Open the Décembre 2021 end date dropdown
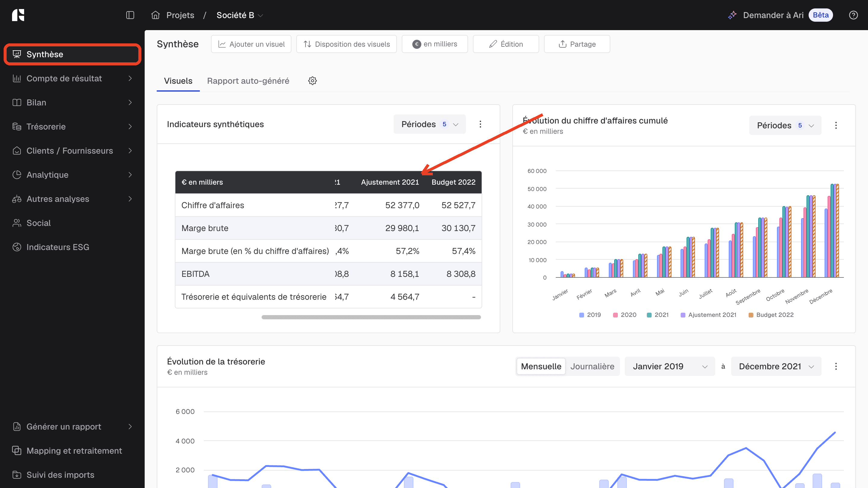Screen dimensions: 868x488 pyautogui.click(x=776, y=366)
